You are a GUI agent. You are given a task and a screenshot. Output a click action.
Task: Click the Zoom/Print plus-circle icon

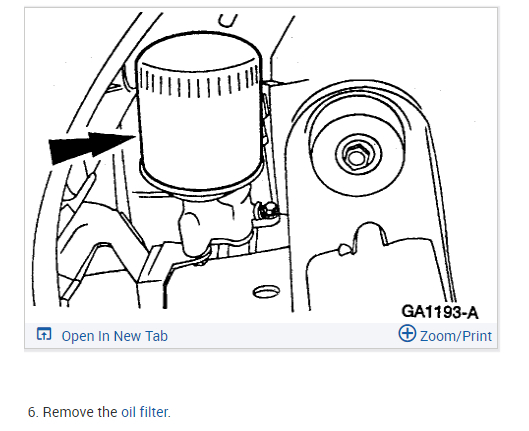(x=407, y=333)
